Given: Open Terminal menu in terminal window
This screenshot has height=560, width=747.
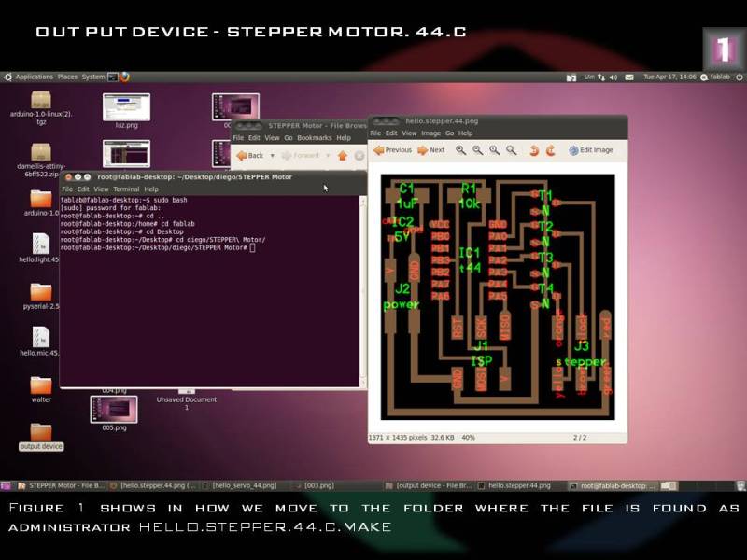Looking at the screenshot, I should (126, 189).
